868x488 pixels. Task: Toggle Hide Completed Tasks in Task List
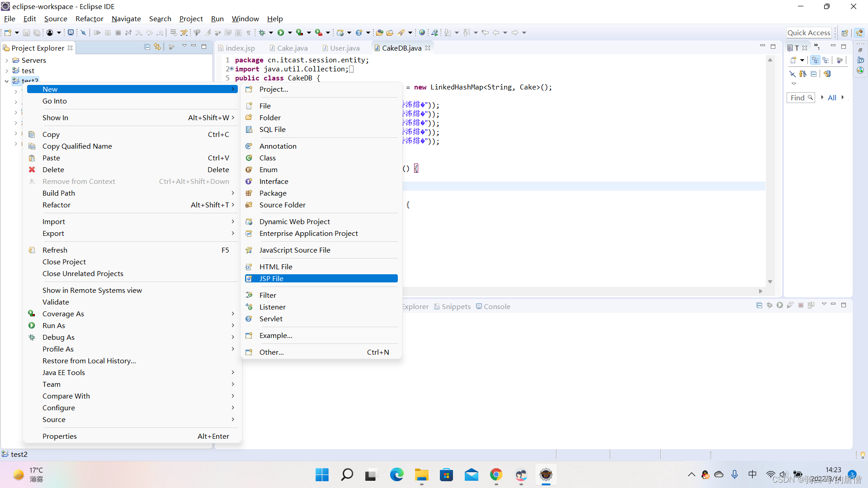coord(793,74)
